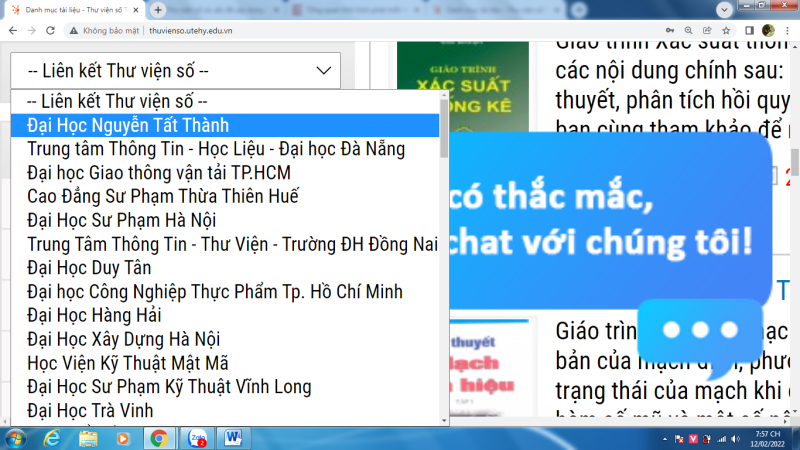The image size is (800, 450).
Task: Open the 'mạch tín hiệu' book cover thumbnail
Action: 489,367
